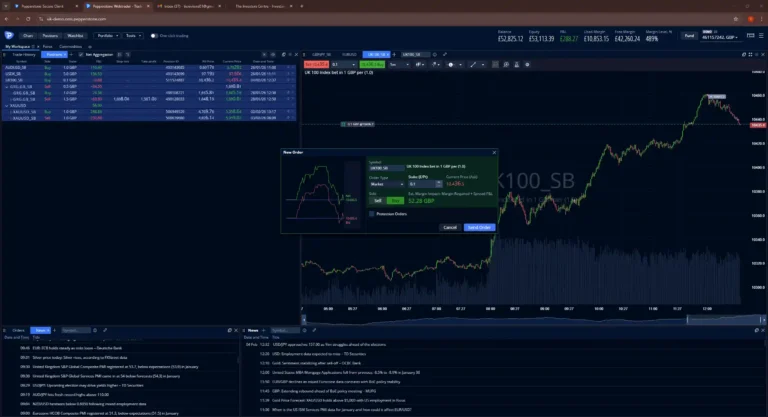
Task: Open the Order Type Market dropdown
Action: tap(386, 184)
